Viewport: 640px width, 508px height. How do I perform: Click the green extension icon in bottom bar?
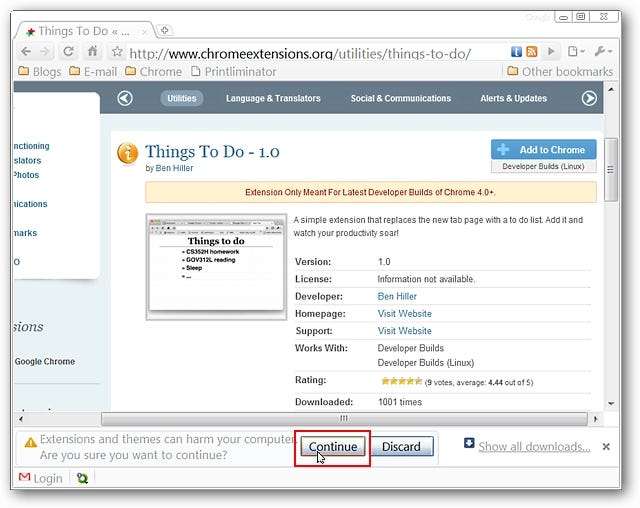82,478
